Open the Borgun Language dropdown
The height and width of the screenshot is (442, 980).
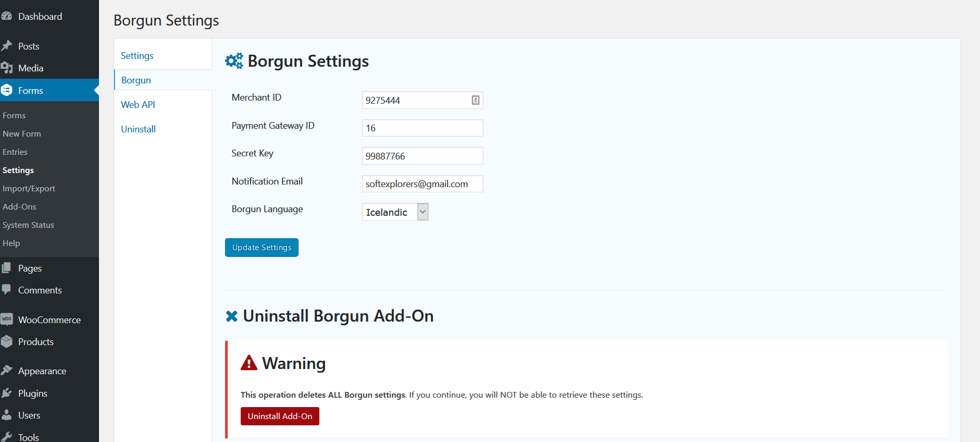point(395,212)
